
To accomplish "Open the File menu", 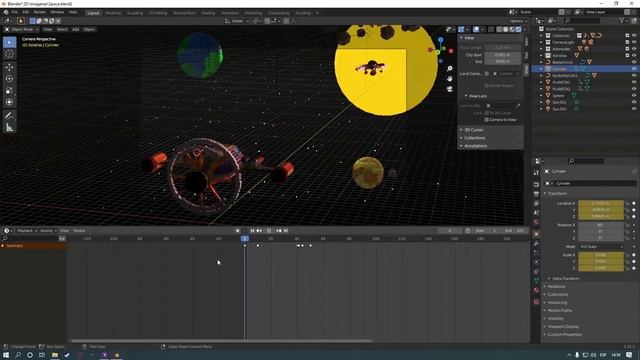I will coord(15,12).
